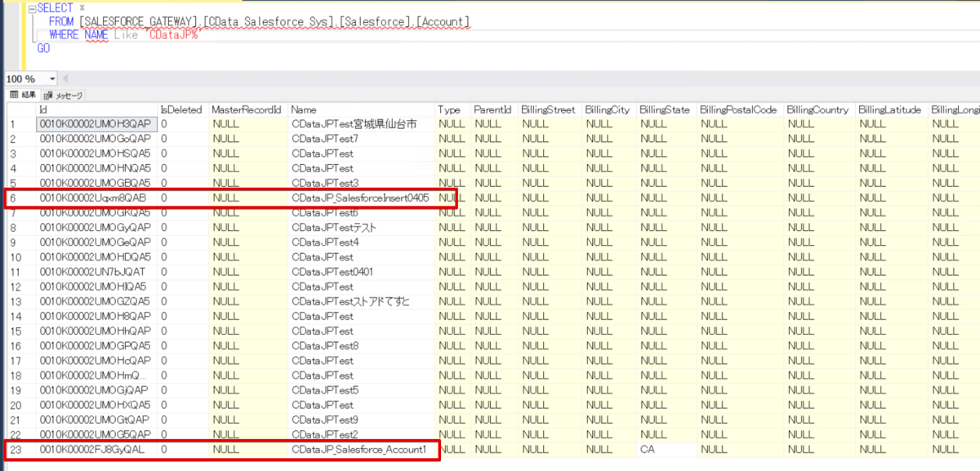Click the Name column header
The height and width of the screenshot is (471, 980).
pyautogui.click(x=361, y=109)
